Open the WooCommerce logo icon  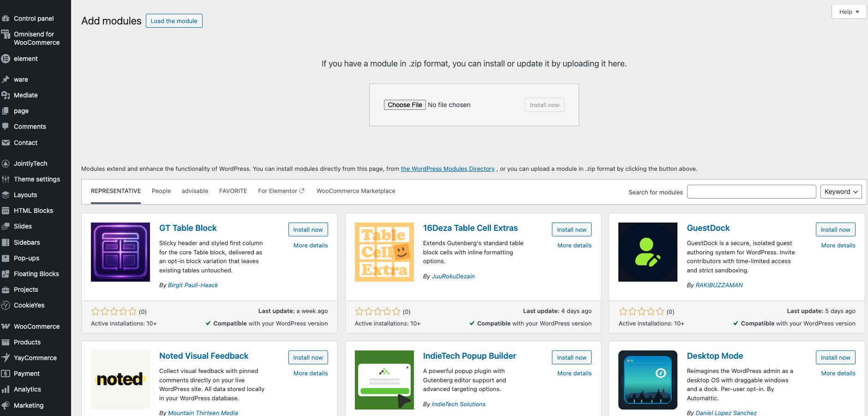tap(6, 326)
